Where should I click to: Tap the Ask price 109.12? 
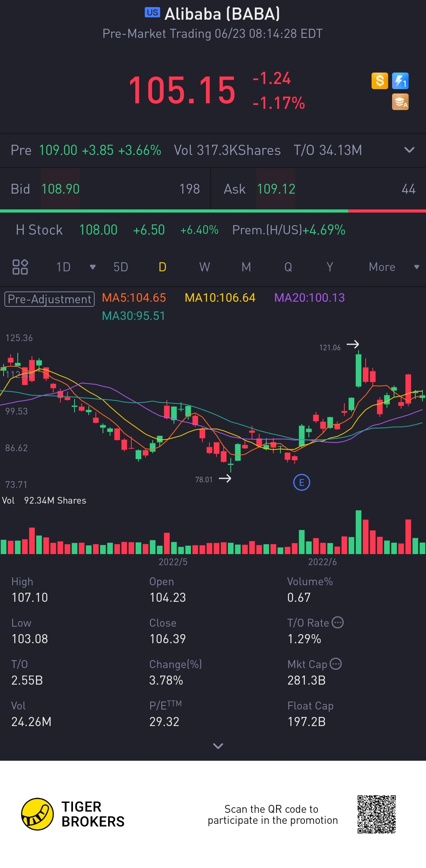276,189
